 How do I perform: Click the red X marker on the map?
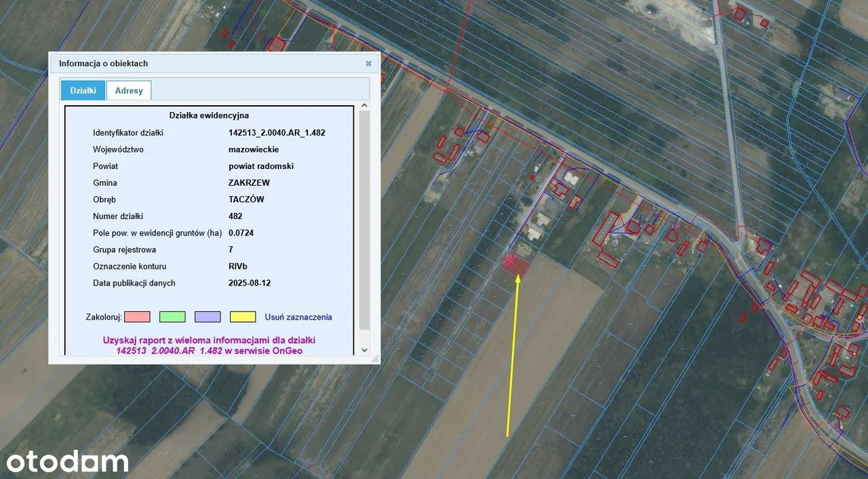pos(510,261)
